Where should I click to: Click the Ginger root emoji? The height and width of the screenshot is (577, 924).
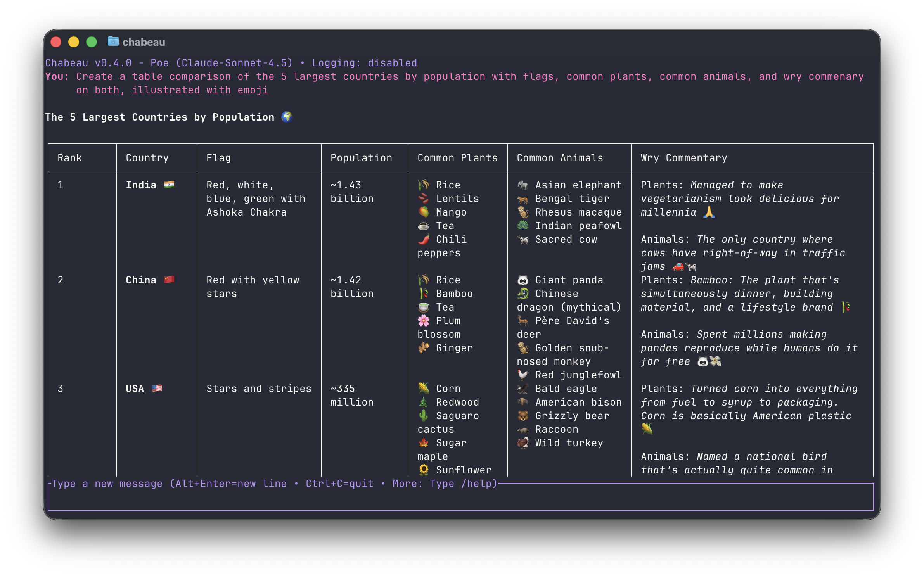[x=424, y=348]
